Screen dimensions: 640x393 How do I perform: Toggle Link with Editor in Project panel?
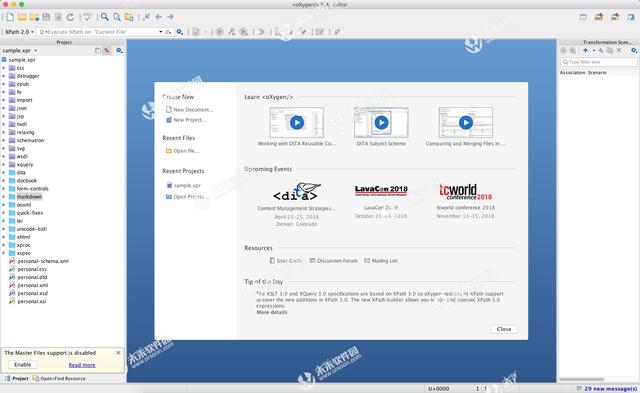[x=107, y=51]
